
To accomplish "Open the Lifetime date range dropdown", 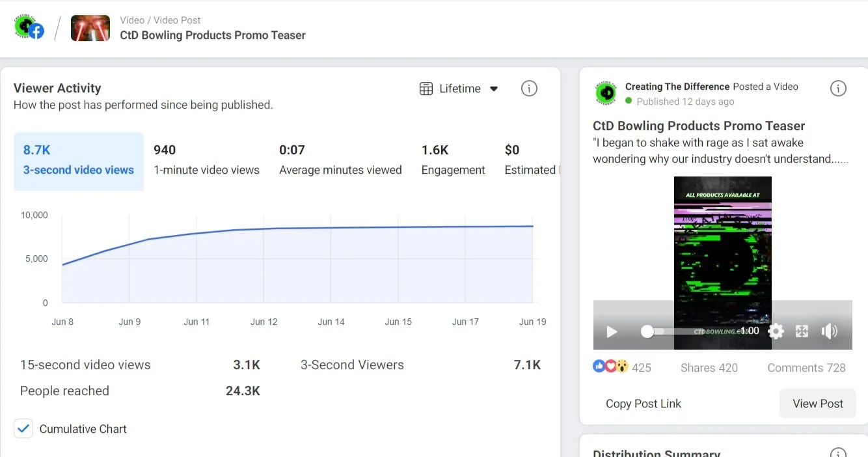I will point(459,88).
